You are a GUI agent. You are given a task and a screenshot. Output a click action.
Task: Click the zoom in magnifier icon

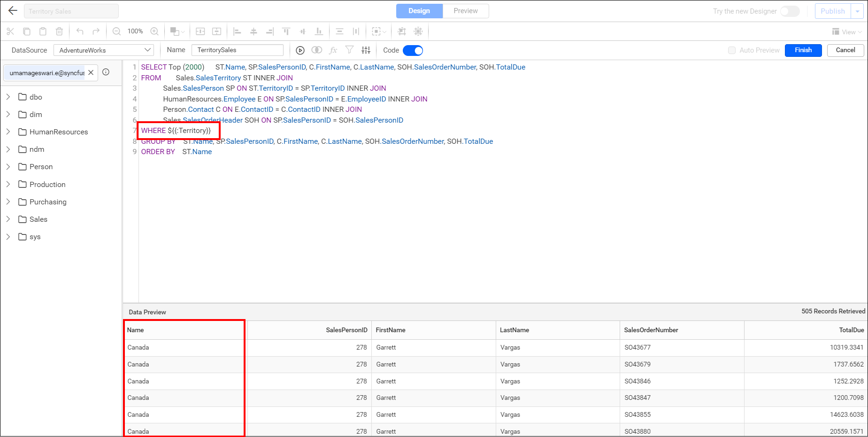point(154,31)
